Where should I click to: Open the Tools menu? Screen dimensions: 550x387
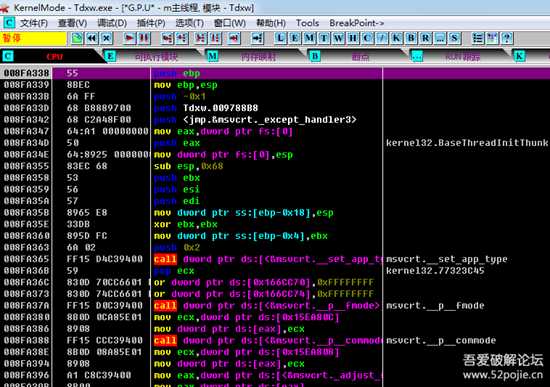[307, 23]
